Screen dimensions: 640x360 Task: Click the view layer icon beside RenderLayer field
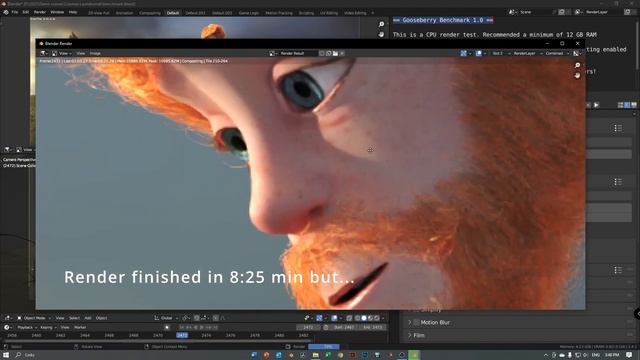coord(578,12)
